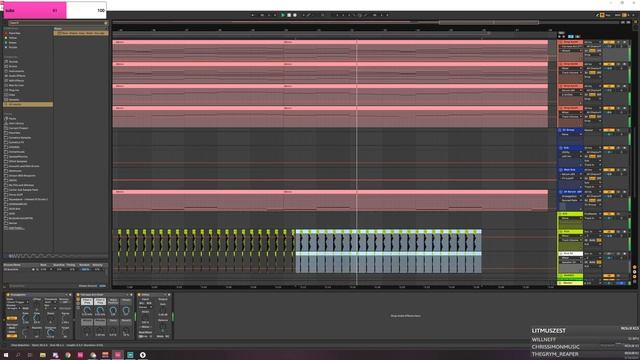Toggle the Utility device activator
Screen dimensions: 640x360
point(139,295)
